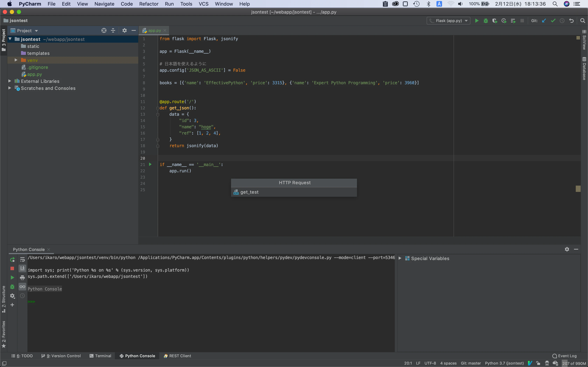Toggle scroll to end in console
This screenshot has width=588, height=367.
(22, 268)
